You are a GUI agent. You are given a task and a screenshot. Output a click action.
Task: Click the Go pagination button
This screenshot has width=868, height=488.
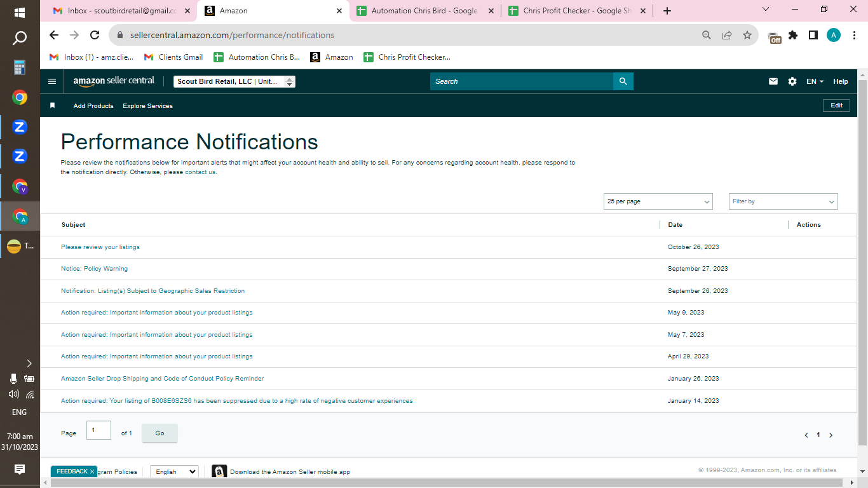point(159,433)
